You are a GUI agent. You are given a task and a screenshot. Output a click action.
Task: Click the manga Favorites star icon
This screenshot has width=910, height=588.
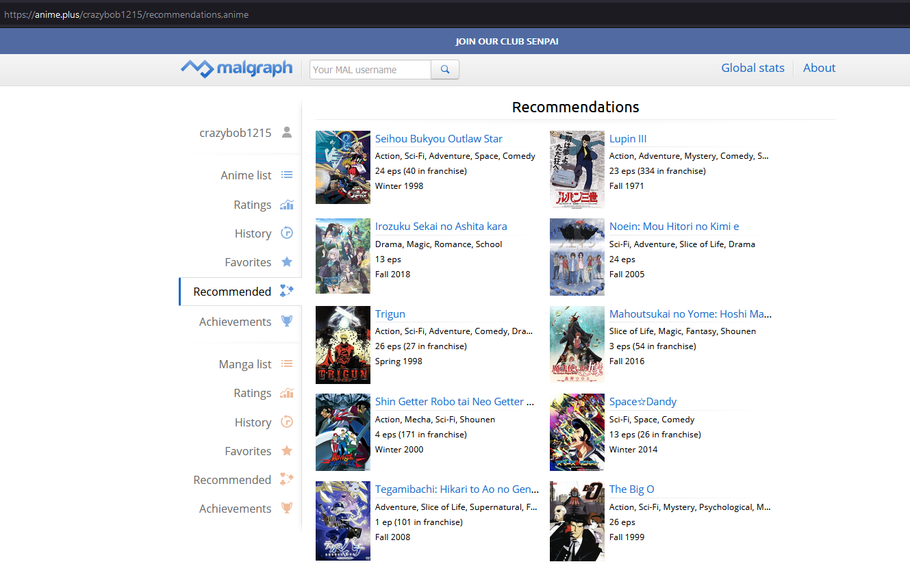coord(287,451)
